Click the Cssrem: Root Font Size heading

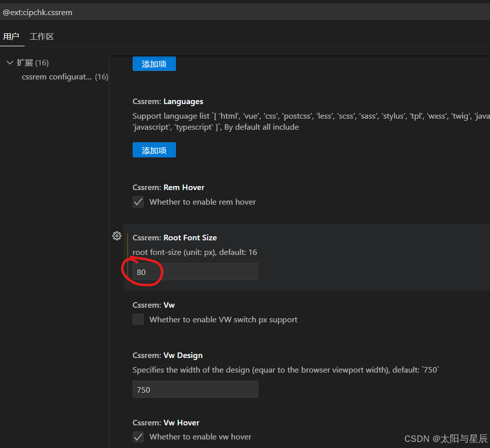(175, 238)
